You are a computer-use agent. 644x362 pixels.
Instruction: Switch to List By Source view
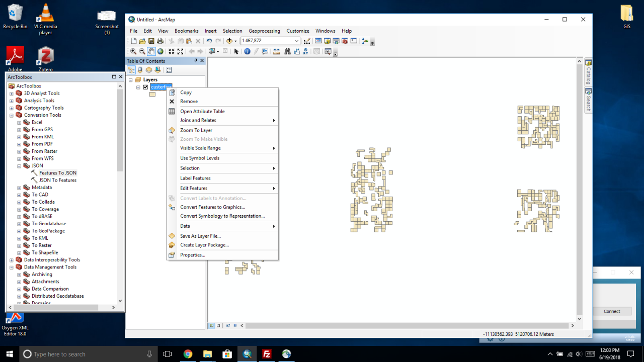140,70
